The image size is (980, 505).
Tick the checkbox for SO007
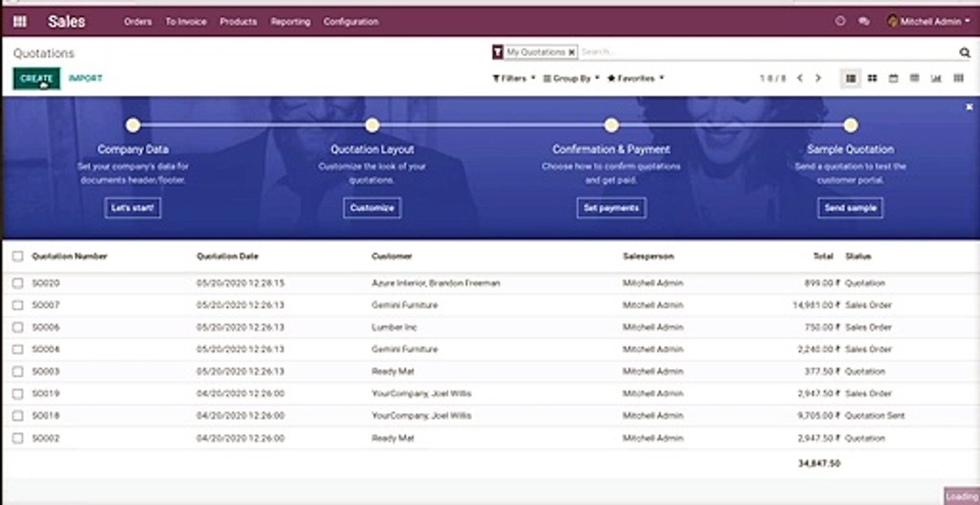click(x=18, y=305)
